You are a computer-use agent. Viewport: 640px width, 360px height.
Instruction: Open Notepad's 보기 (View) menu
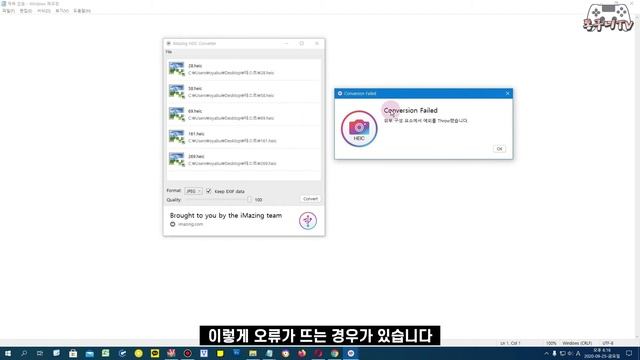pos(62,11)
